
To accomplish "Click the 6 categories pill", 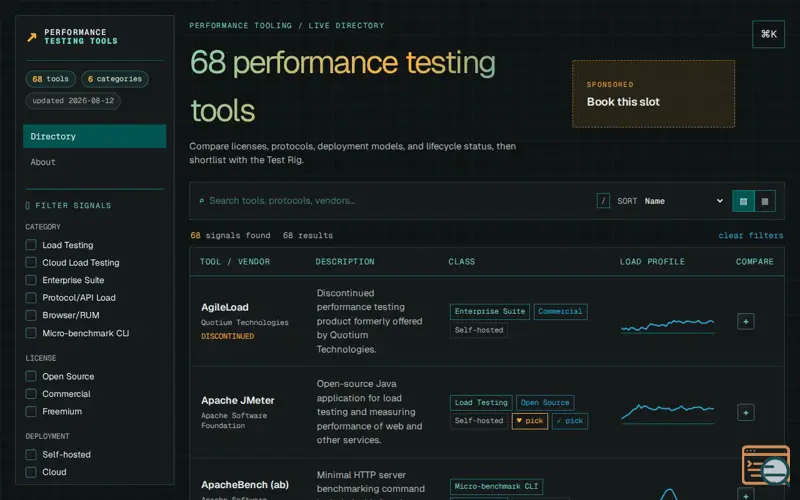I will pos(115,79).
